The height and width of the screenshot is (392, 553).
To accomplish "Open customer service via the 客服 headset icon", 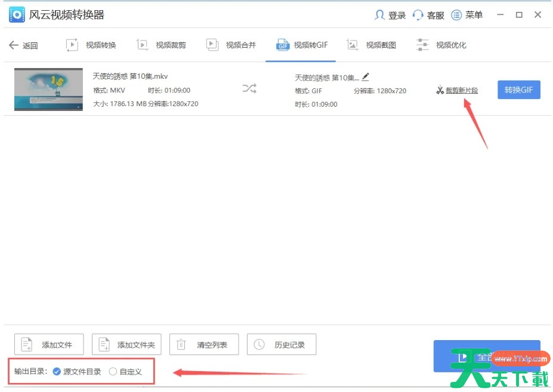I will [418, 15].
